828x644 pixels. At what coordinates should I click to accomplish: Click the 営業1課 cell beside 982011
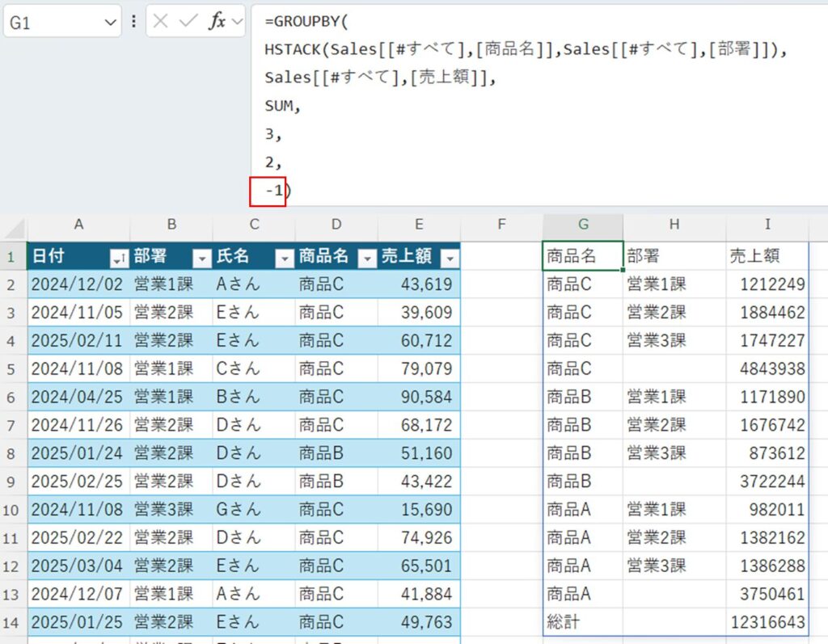pyautogui.click(x=674, y=509)
